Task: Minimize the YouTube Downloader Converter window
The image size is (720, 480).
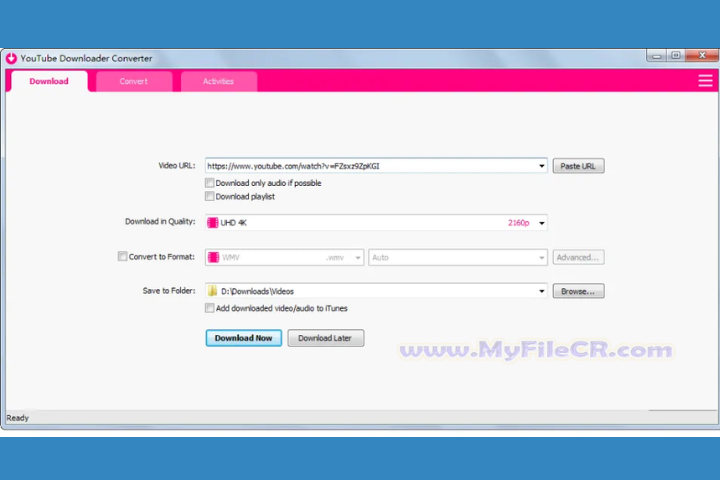Action: (x=657, y=56)
